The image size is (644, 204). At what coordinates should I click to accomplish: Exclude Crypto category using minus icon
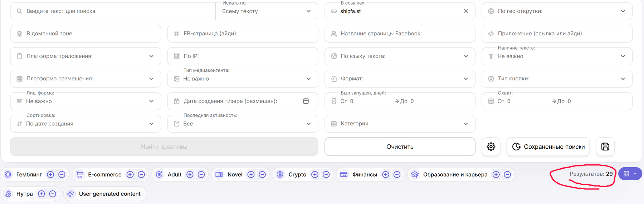pos(326,174)
